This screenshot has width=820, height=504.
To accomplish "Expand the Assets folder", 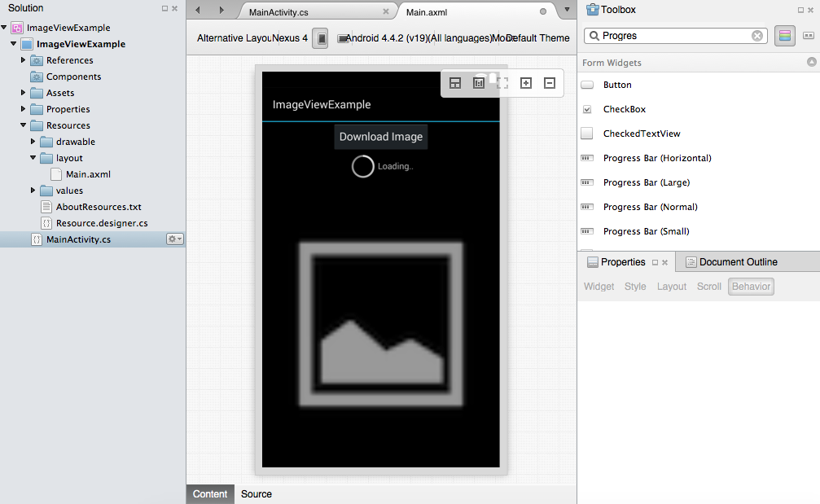I will point(23,93).
